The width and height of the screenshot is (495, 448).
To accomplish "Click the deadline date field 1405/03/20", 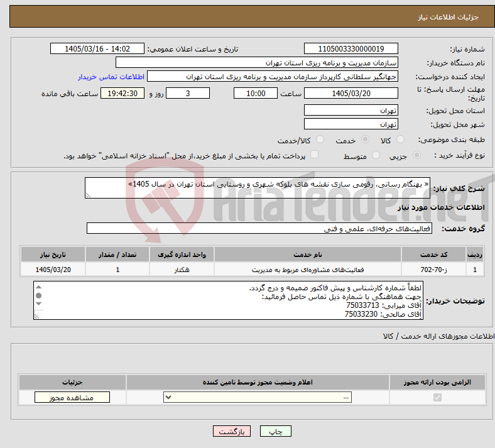I will tap(351, 93).
